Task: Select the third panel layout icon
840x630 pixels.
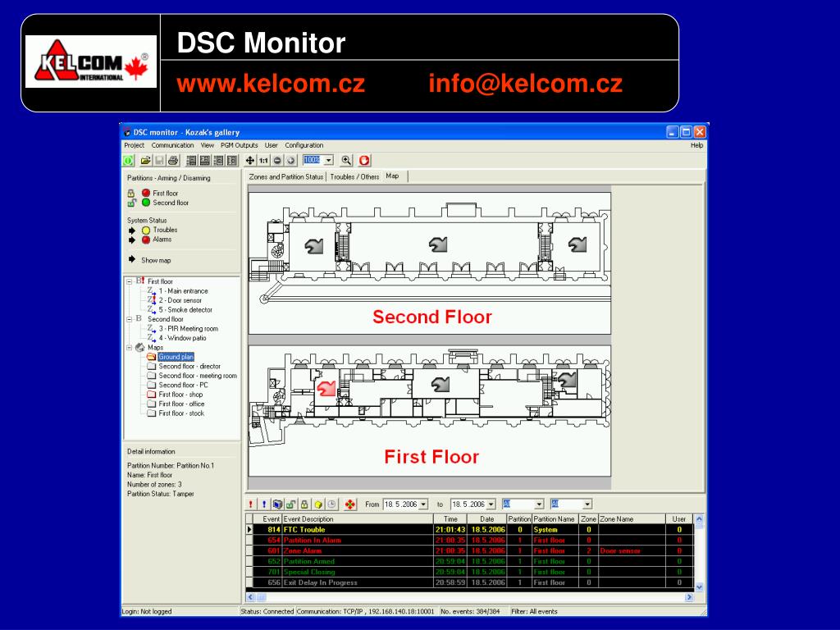Action: [x=218, y=160]
